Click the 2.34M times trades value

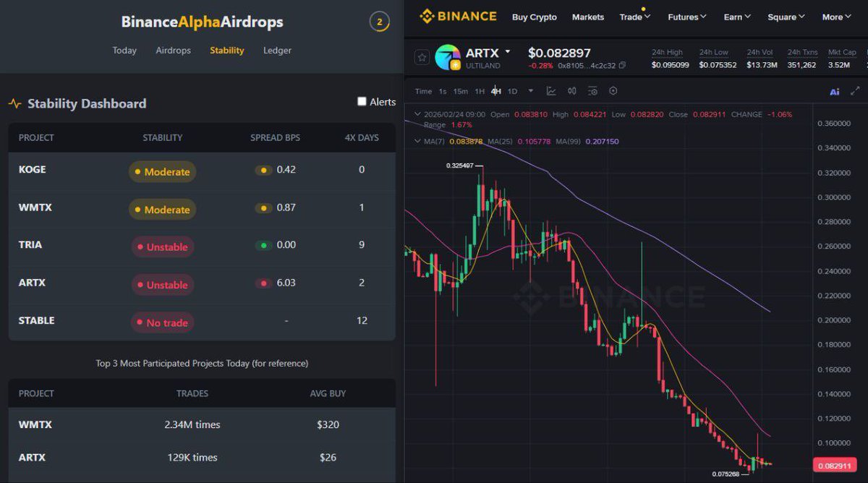pyautogui.click(x=192, y=424)
